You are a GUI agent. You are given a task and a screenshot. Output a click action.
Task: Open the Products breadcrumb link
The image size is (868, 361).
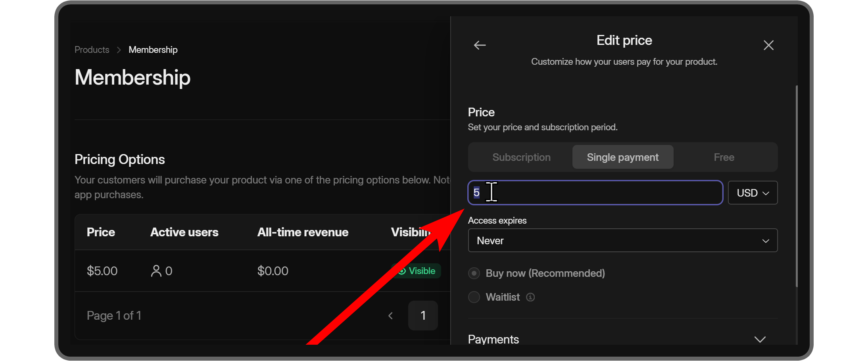(x=92, y=49)
